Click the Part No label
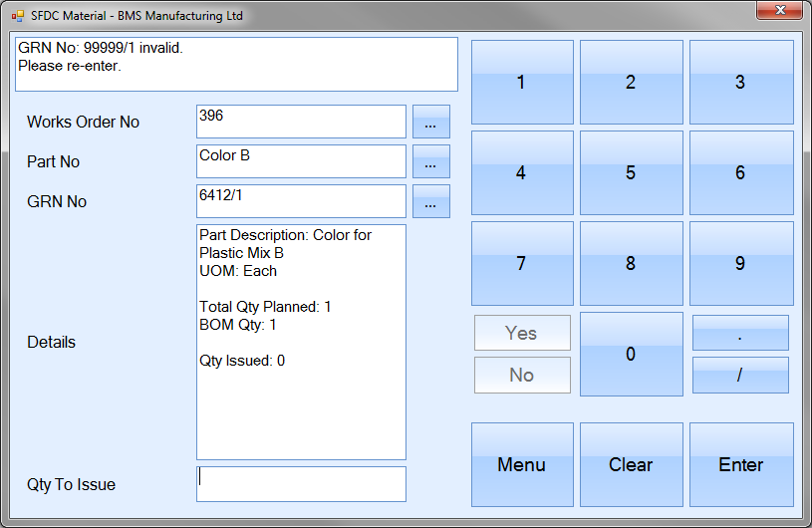 pos(54,161)
